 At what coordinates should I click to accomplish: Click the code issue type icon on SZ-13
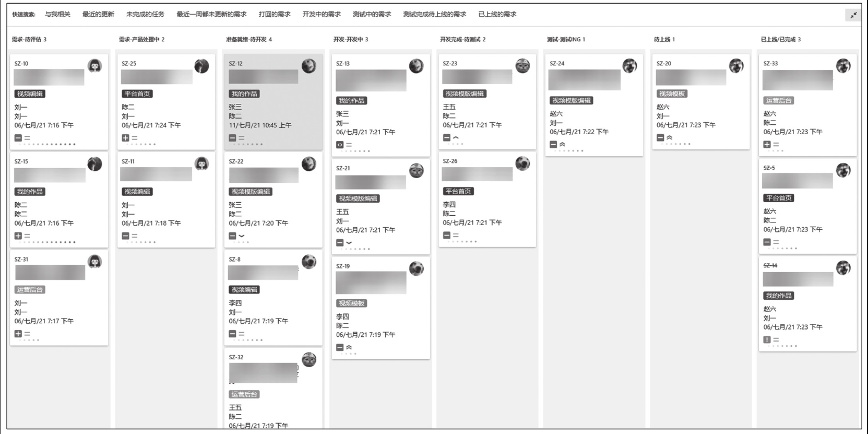click(340, 145)
